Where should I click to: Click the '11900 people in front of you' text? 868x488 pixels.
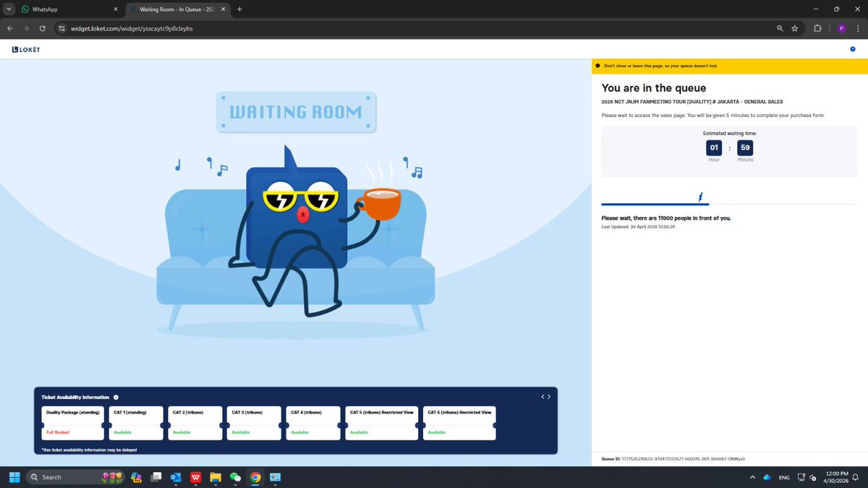[x=666, y=218]
